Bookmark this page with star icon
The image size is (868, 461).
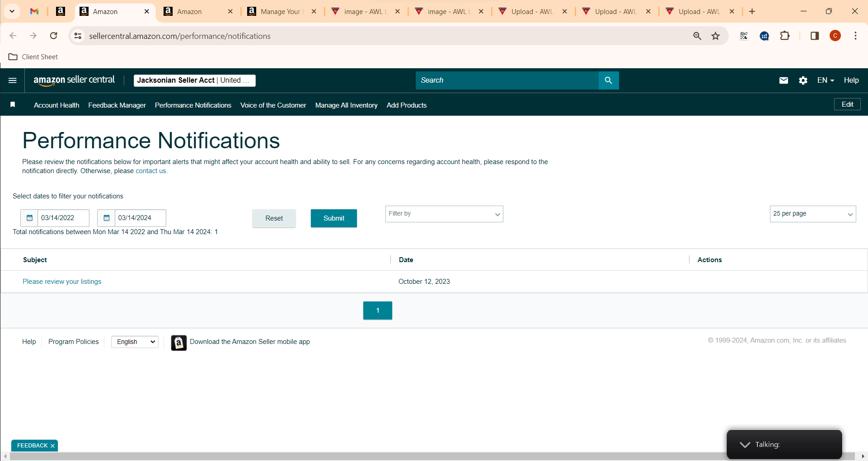[x=715, y=36]
